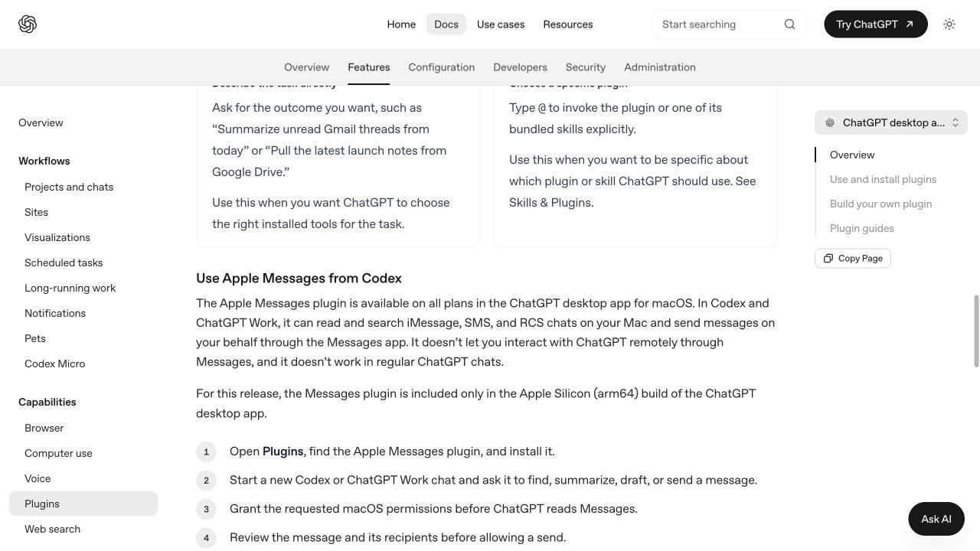The width and height of the screenshot is (980, 551).
Task: Open the Home menu item
Action: click(401, 24)
